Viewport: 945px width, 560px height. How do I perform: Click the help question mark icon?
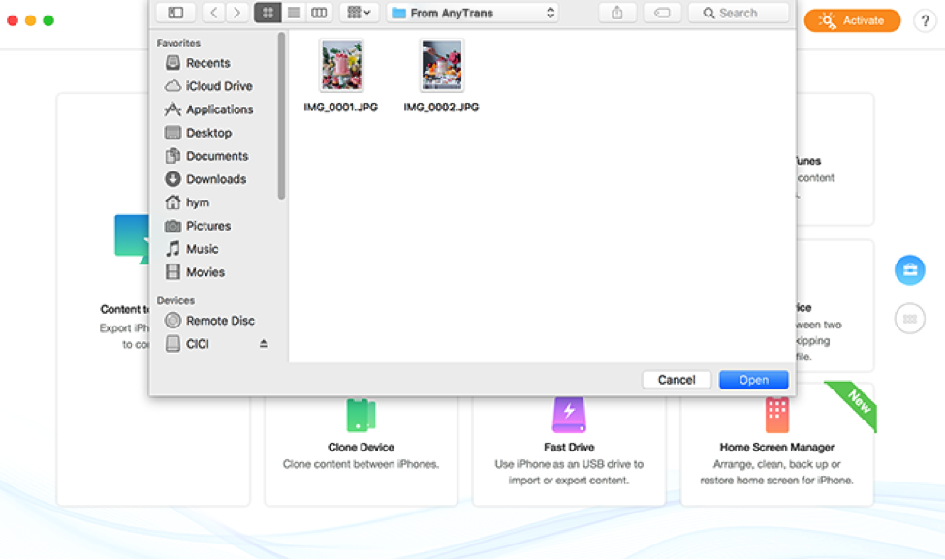924,20
